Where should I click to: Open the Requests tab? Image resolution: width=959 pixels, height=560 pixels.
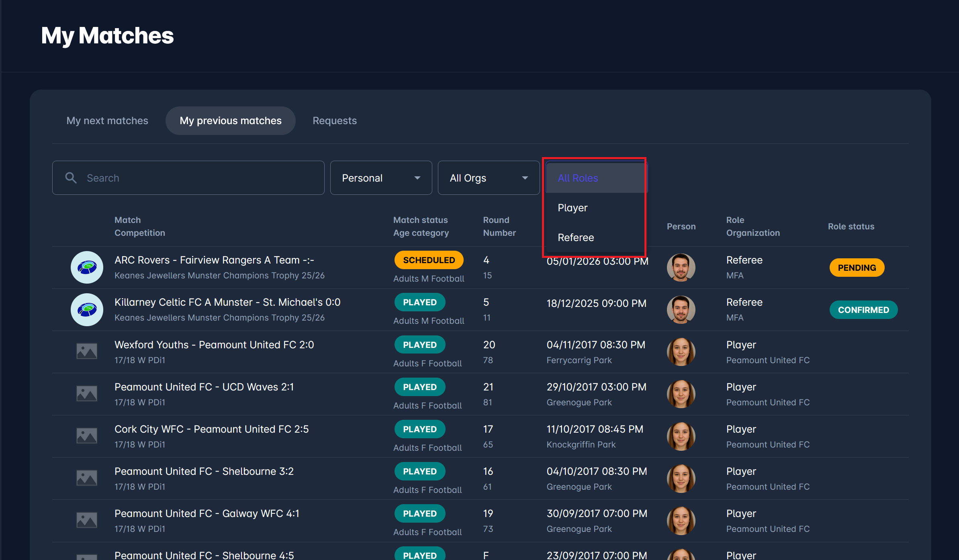coord(335,121)
